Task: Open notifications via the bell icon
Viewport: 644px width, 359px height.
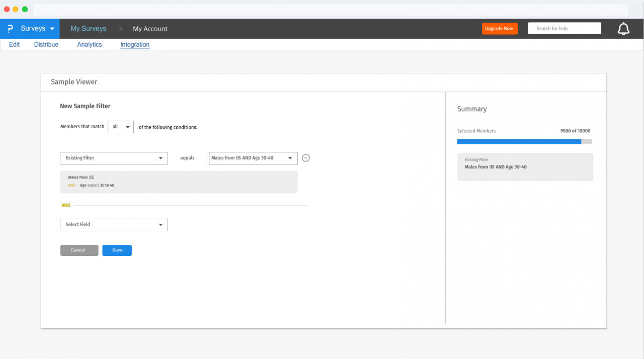Action: 623,28
